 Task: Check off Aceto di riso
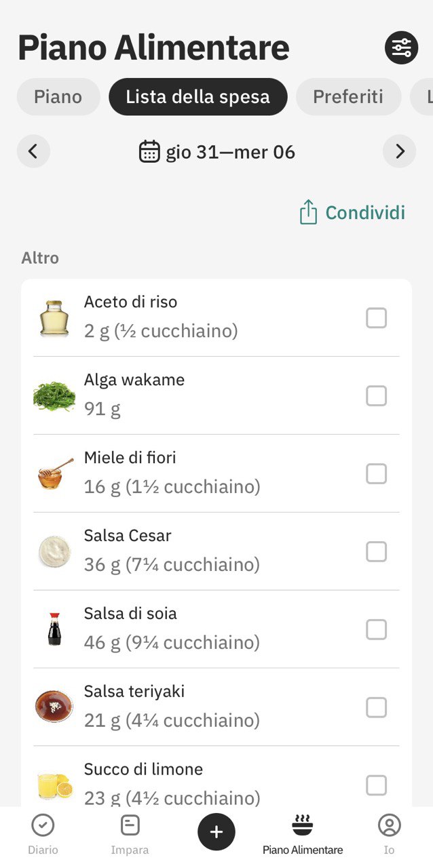(x=377, y=317)
